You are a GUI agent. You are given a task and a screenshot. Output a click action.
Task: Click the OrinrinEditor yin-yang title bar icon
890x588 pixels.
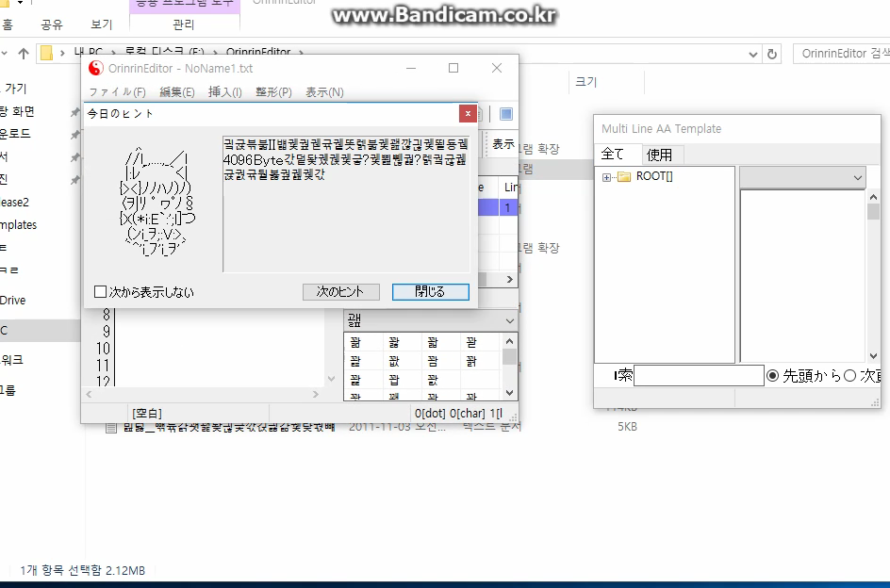[95, 68]
